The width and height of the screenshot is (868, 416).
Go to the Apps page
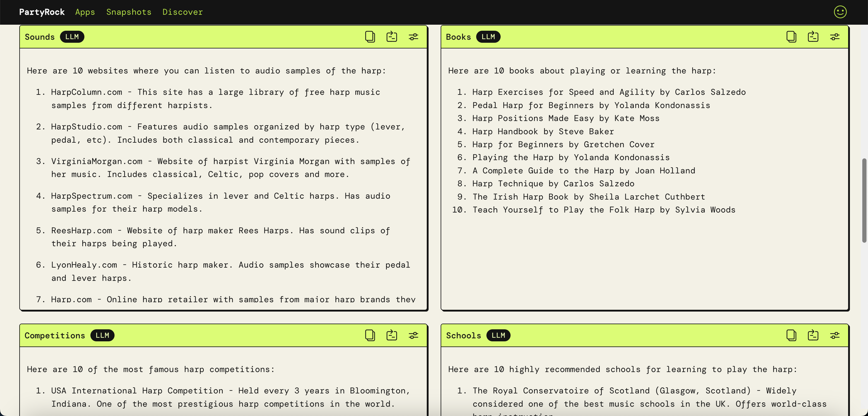[x=85, y=12]
